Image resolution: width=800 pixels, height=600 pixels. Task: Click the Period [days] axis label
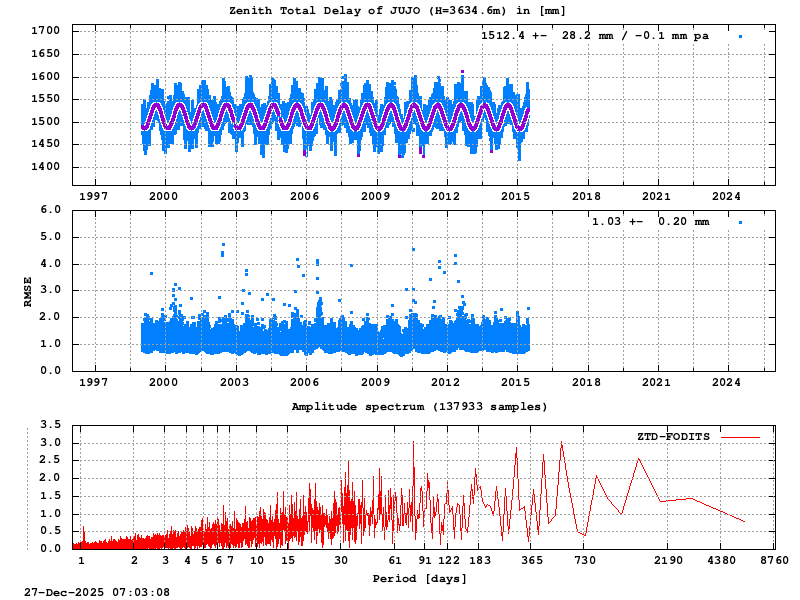tap(420, 578)
